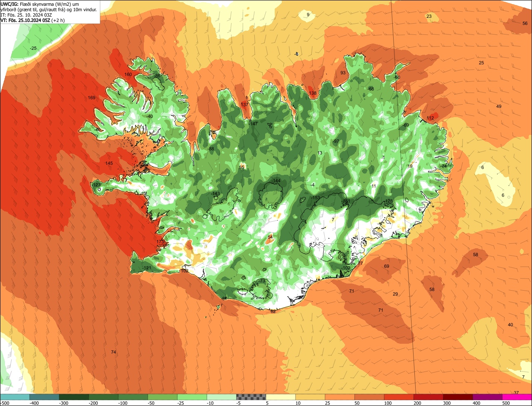Click the value -147 inland in the north
The image size is (532, 406).
pos(254,124)
